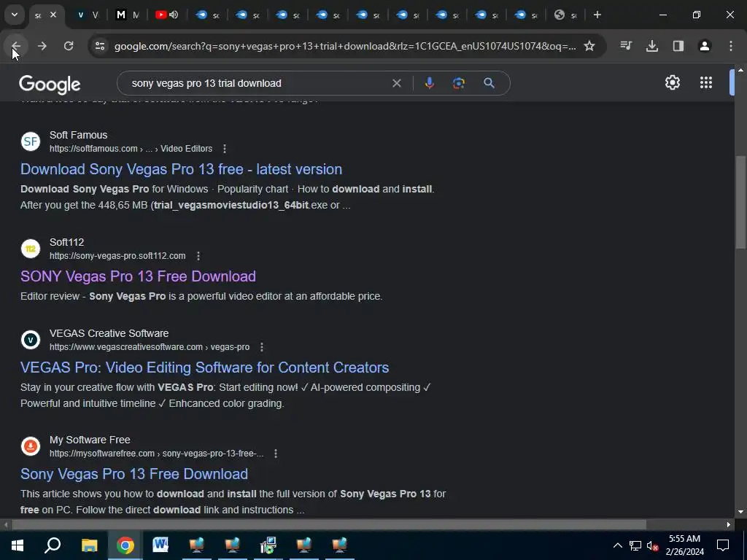Viewport: 747px width, 560px height.
Task: Open the Chrome profile avatar
Action: [705, 46]
